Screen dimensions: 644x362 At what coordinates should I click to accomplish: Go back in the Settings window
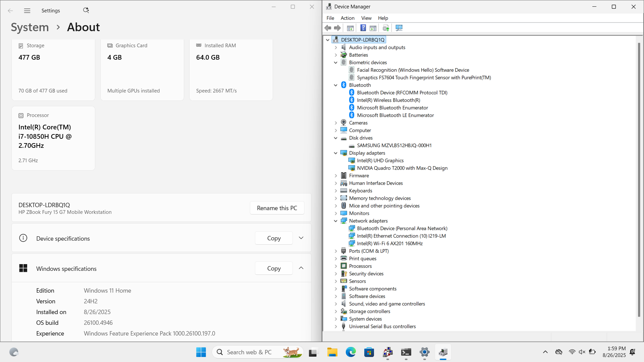(10, 11)
